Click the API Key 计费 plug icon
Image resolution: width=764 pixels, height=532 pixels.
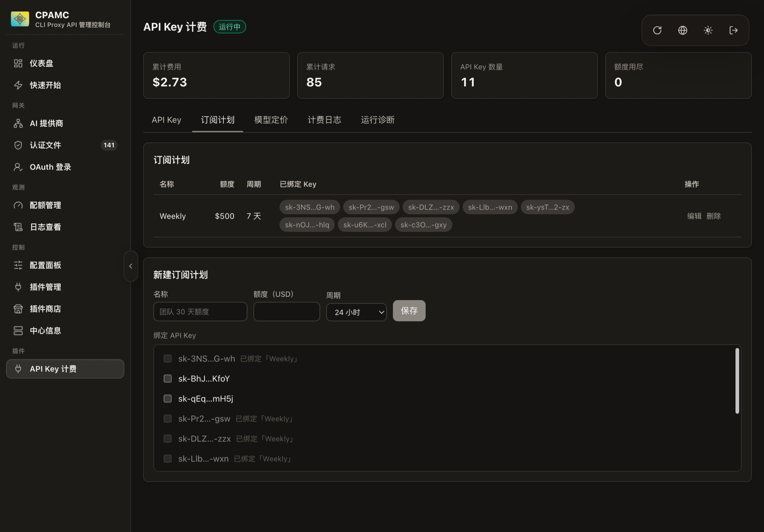click(x=18, y=369)
